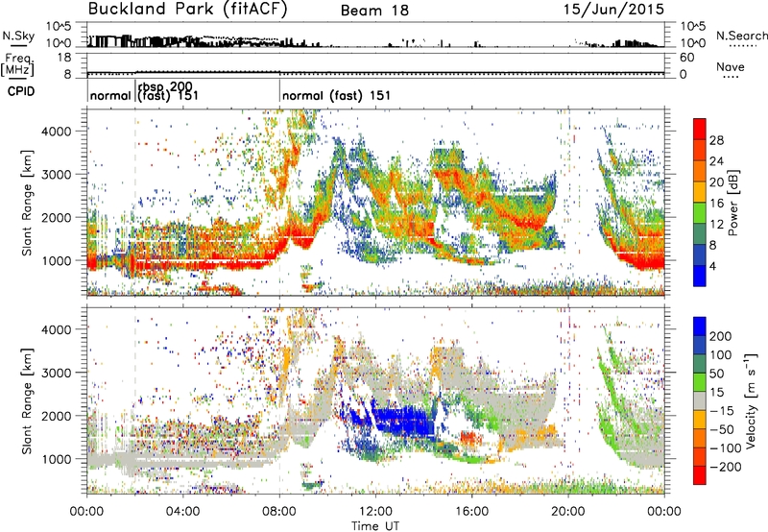Click the red top segment of Power colorbar

pos(700,129)
